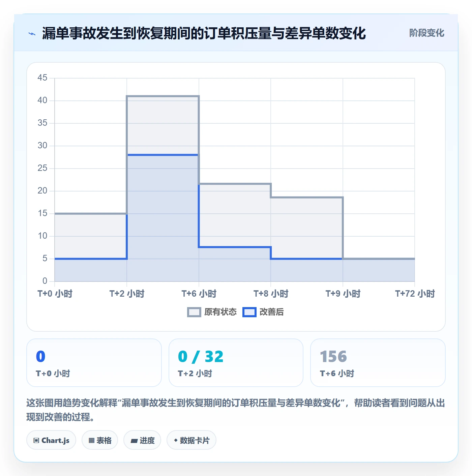Click the 阶段变化 badge in the header
The width and height of the screenshot is (472, 476).
426,33
